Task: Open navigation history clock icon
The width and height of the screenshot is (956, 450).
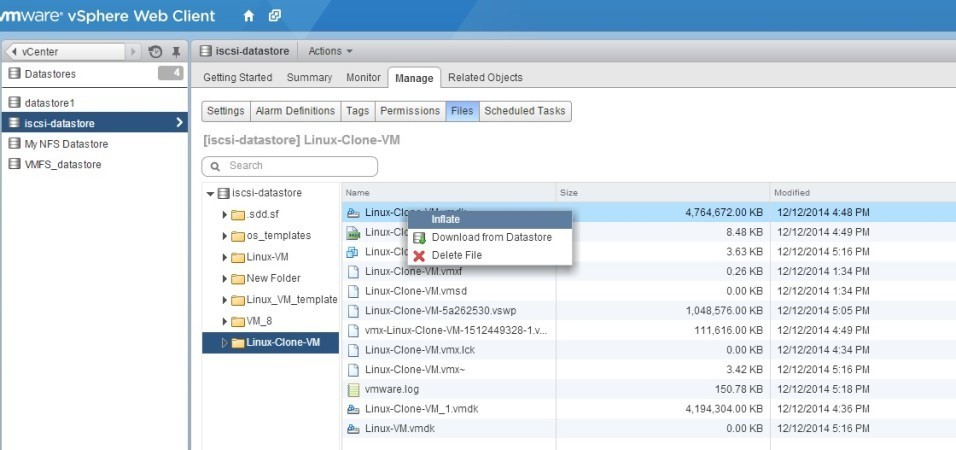Action: pyautogui.click(x=155, y=52)
